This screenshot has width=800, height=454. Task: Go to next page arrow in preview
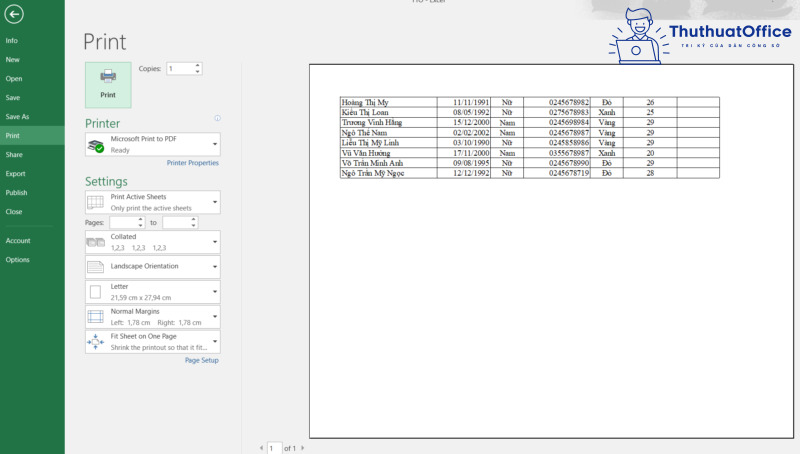pyautogui.click(x=303, y=448)
